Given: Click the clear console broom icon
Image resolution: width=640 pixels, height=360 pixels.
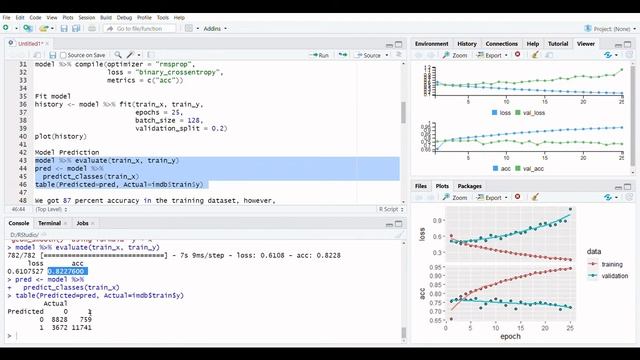Looking at the screenshot, I should (x=398, y=235).
